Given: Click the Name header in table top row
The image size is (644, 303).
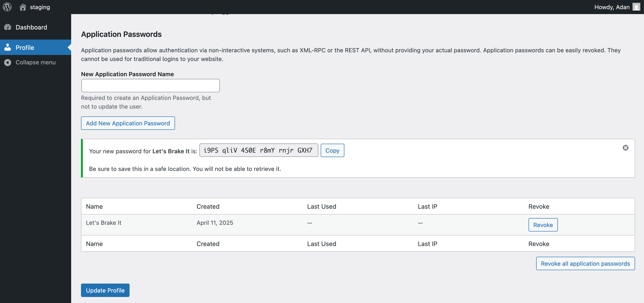Looking at the screenshot, I should [94, 206].
